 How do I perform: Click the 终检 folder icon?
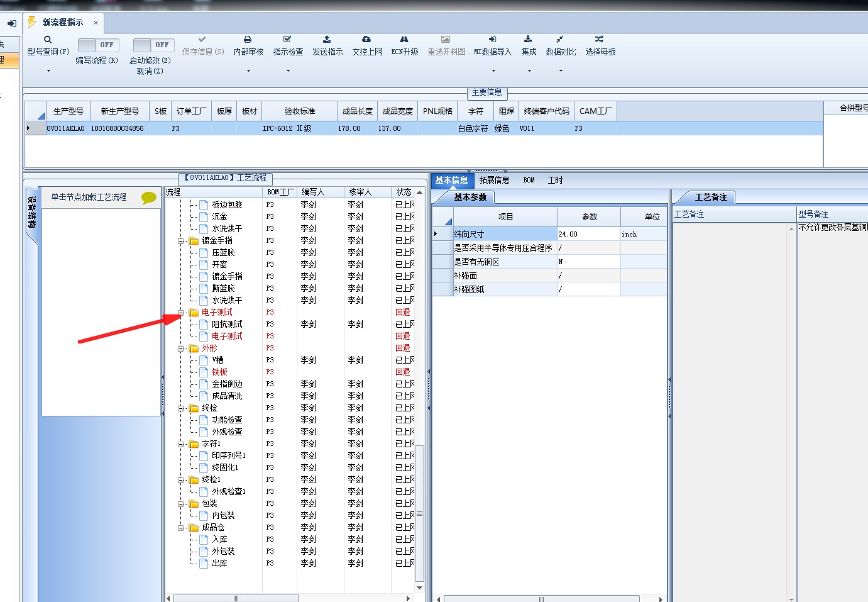(x=194, y=408)
